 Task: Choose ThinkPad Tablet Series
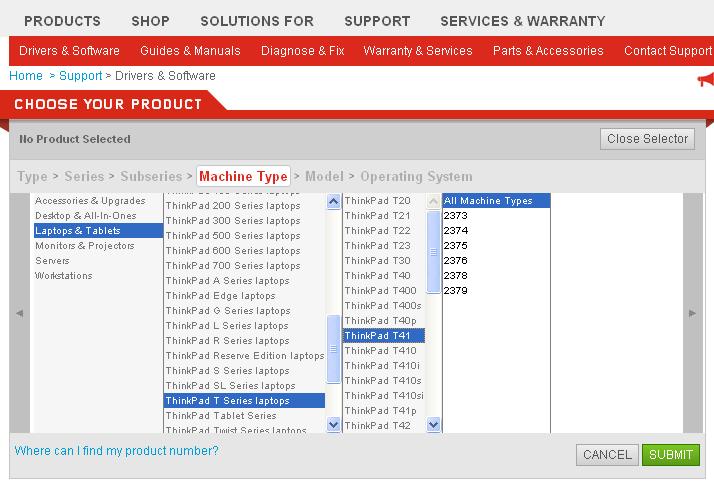pyautogui.click(x=245, y=416)
